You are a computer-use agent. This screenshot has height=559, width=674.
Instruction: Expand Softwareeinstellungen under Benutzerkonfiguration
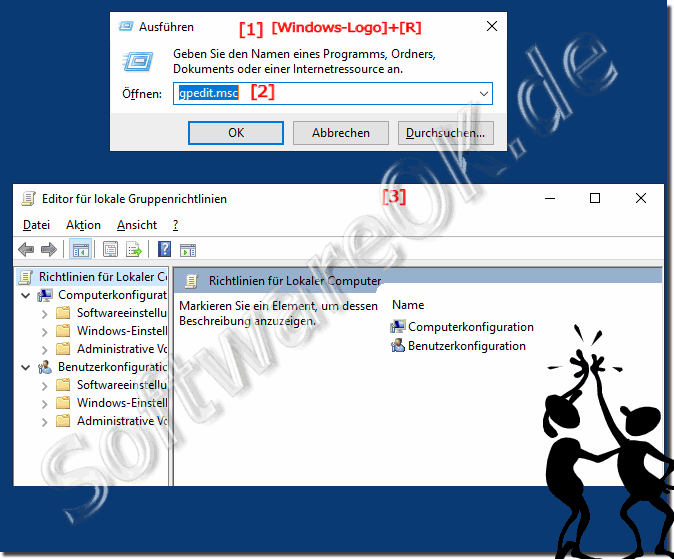[x=44, y=386]
